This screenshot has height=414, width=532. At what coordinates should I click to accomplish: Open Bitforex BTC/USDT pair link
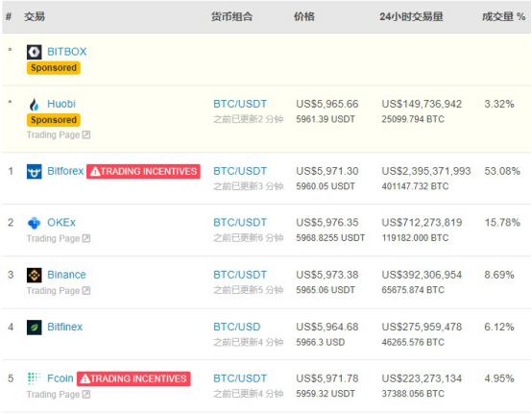(240, 171)
